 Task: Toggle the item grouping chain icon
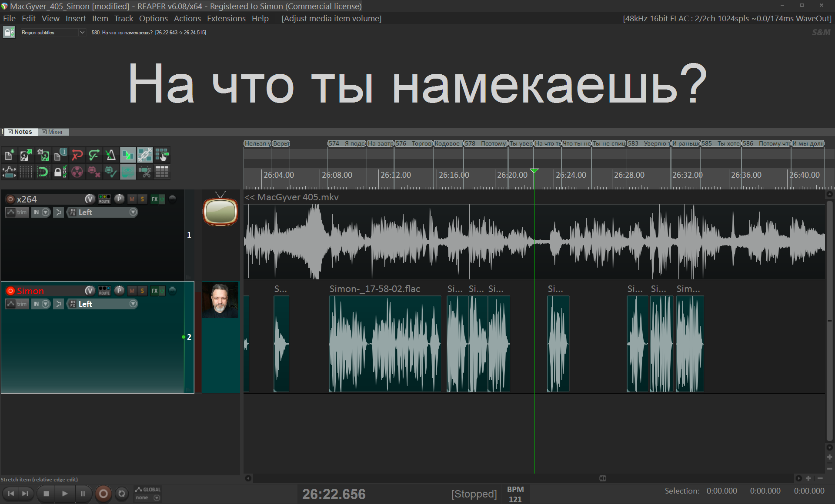pos(145,155)
